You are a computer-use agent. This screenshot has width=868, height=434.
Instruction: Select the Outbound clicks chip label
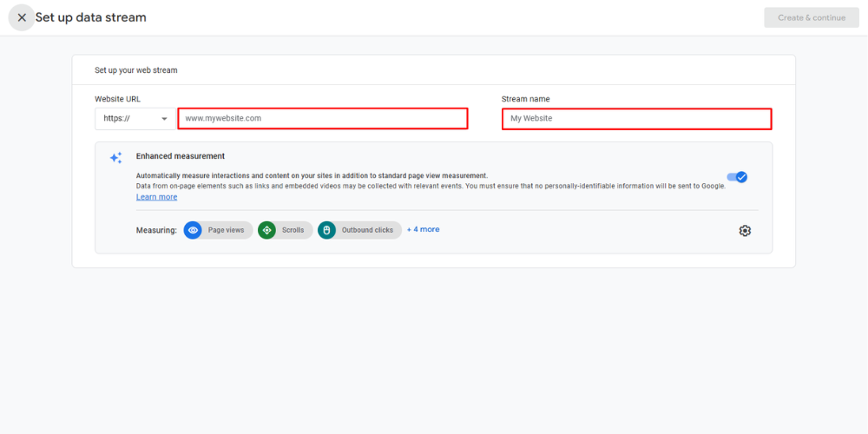coord(367,230)
